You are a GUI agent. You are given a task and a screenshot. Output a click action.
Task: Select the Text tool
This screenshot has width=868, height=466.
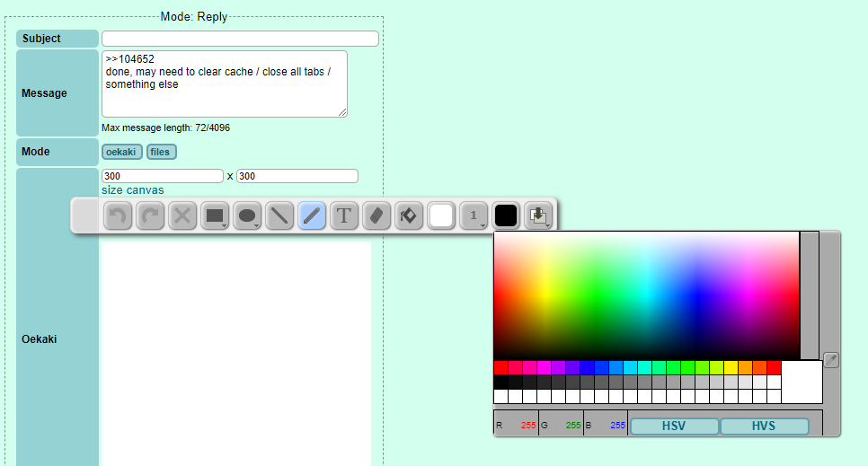(x=344, y=215)
